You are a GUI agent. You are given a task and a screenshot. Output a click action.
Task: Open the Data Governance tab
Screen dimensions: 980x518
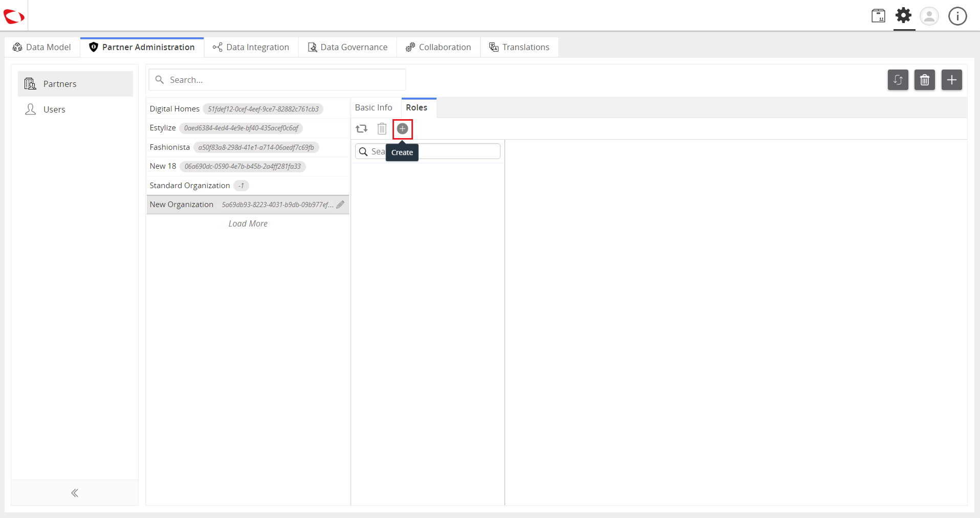click(347, 47)
